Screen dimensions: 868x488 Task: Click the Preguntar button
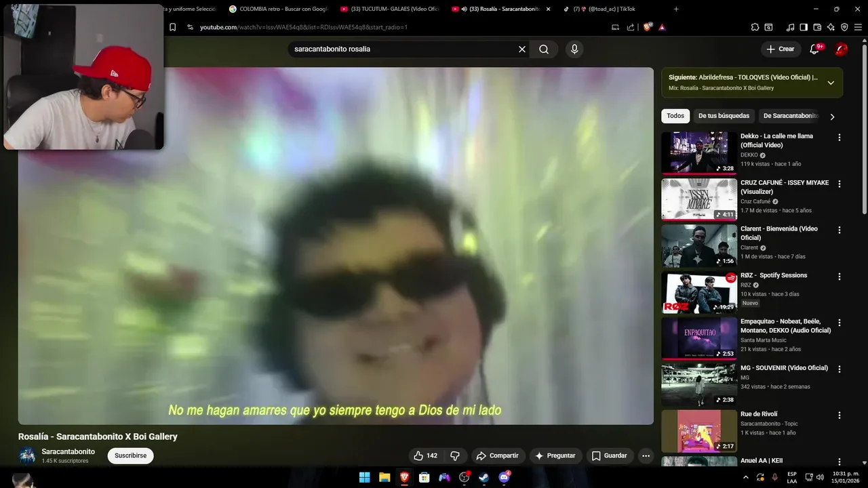(556, 455)
